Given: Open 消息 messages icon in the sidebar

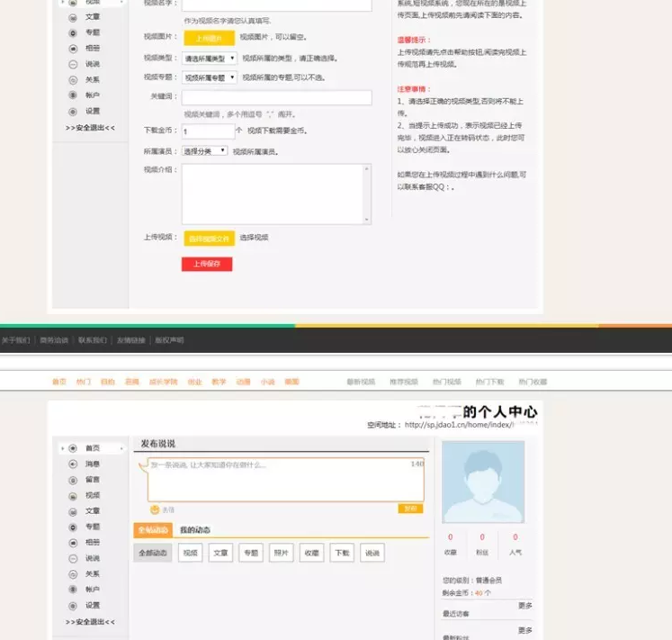Looking at the screenshot, I should tap(73, 464).
